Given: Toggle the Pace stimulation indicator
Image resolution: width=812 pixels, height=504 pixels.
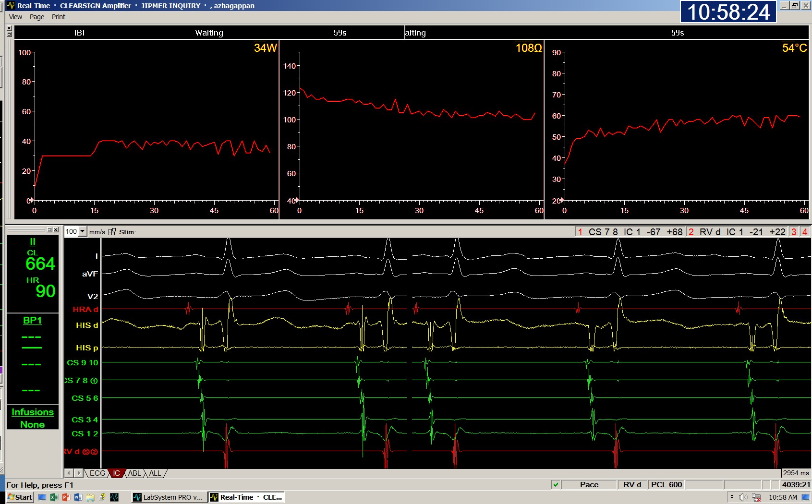Looking at the screenshot, I should pyautogui.click(x=589, y=485).
